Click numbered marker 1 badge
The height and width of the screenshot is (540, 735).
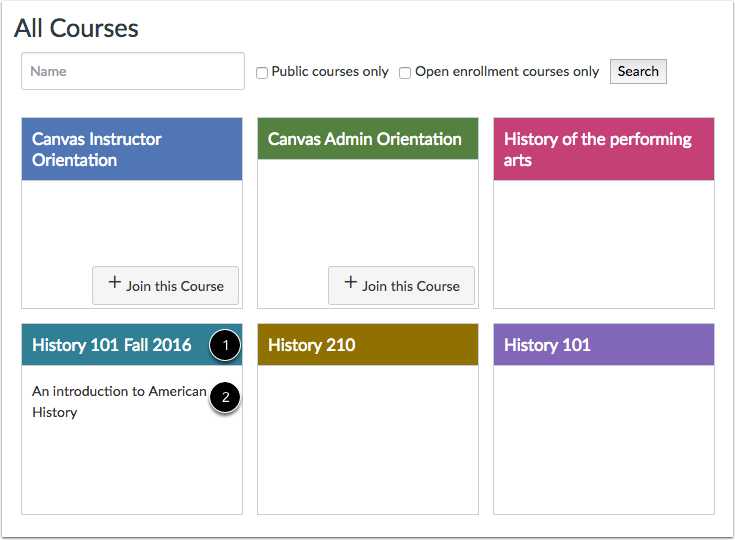pos(225,345)
